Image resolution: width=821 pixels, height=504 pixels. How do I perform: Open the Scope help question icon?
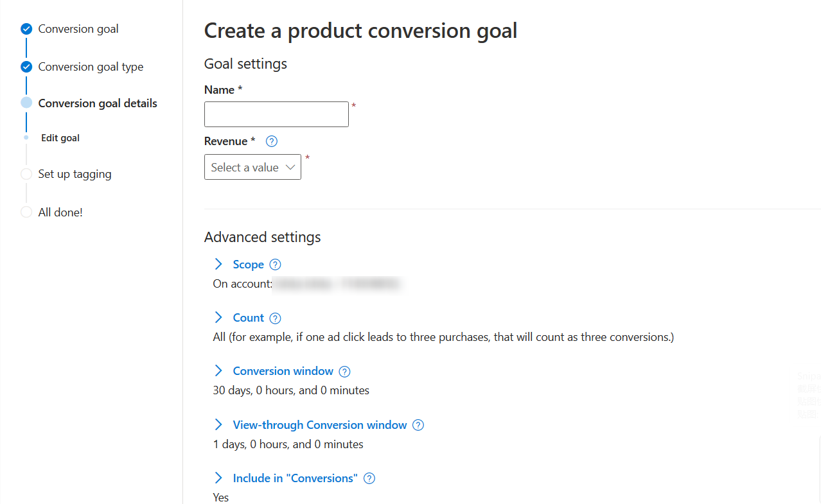coord(275,265)
